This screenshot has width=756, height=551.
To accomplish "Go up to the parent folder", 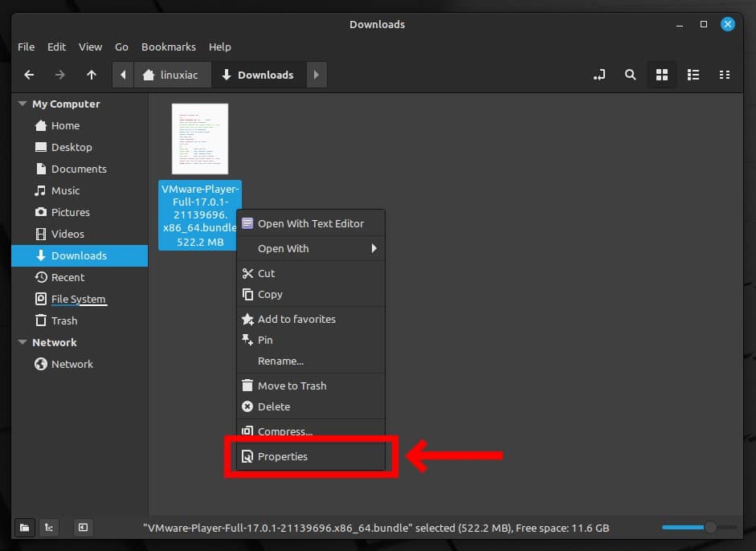I will 91,75.
